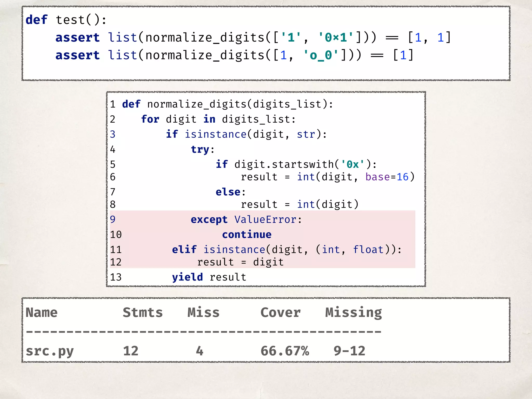532x399 pixels.
Task: Click the 'continue' statement on line 10
Action: [247, 235]
